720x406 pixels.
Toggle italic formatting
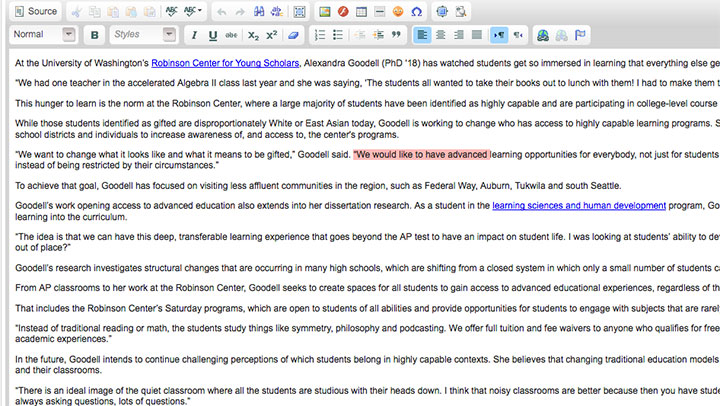pos(194,35)
